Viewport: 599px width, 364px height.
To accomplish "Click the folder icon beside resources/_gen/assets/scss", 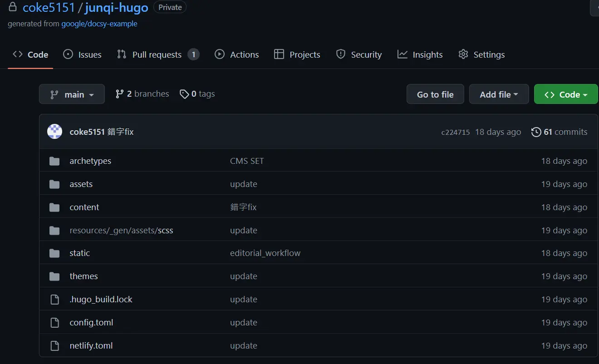I will (x=54, y=231).
